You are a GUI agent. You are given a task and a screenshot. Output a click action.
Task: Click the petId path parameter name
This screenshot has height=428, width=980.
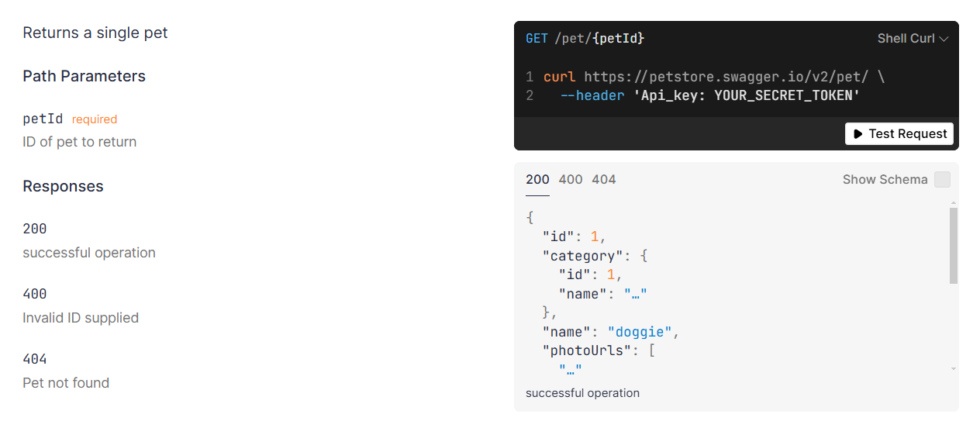[43, 119]
